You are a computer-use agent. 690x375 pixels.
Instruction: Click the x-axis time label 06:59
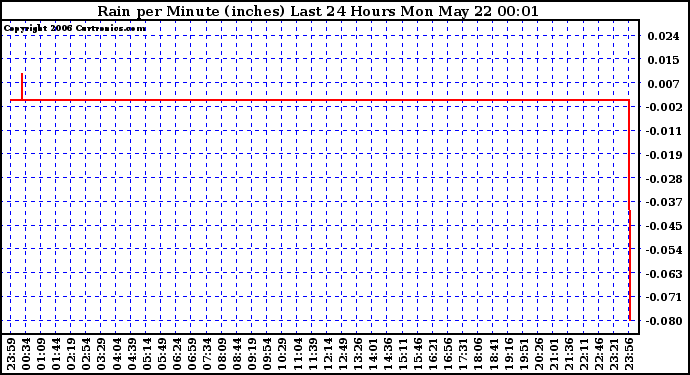(192, 355)
